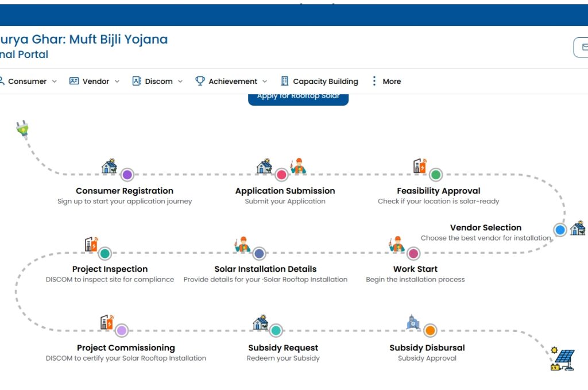Viewport: 588px width, 390px height.
Task: Click the green plug icon at journey start
Action: pos(23,129)
